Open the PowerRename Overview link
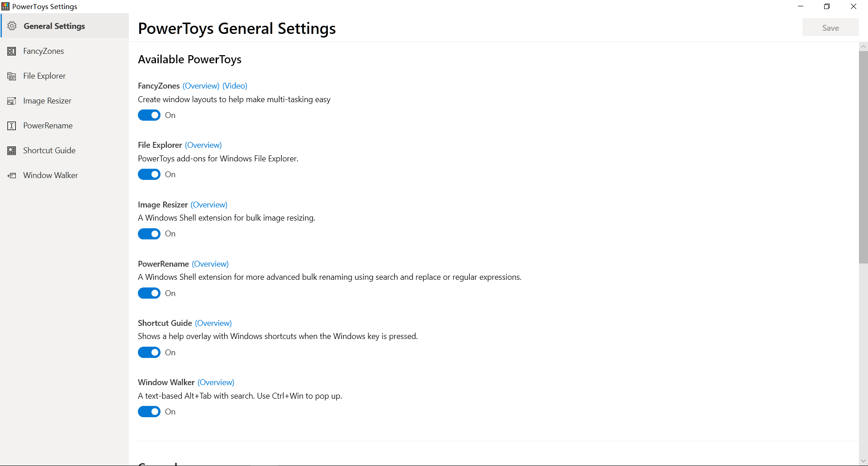 [x=210, y=264]
